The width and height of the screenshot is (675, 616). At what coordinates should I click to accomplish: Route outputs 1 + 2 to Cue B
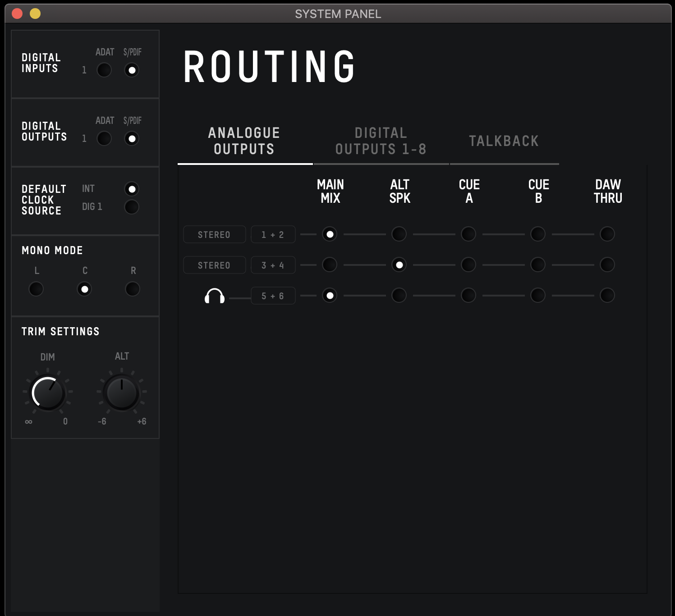point(538,234)
